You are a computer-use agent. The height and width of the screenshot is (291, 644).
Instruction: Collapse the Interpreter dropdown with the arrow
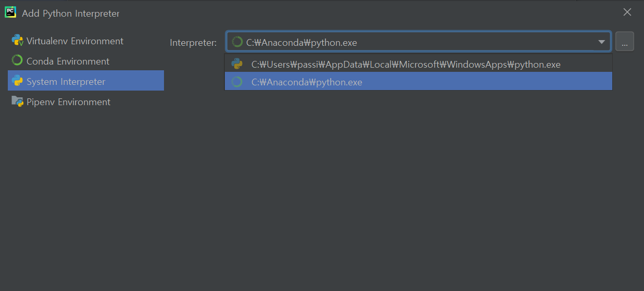pos(601,42)
